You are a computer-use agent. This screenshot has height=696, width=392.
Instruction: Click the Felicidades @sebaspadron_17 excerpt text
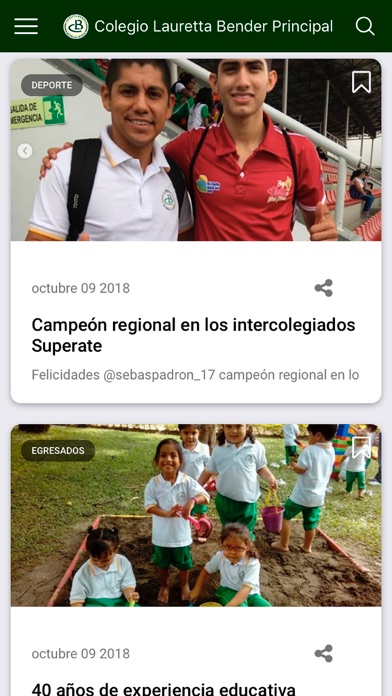(195, 375)
